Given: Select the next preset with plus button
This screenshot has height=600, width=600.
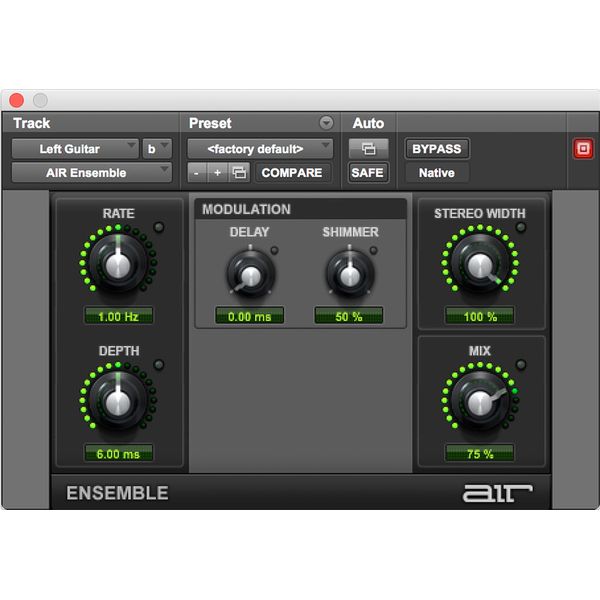Looking at the screenshot, I should pyautogui.click(x=217, y=173).
